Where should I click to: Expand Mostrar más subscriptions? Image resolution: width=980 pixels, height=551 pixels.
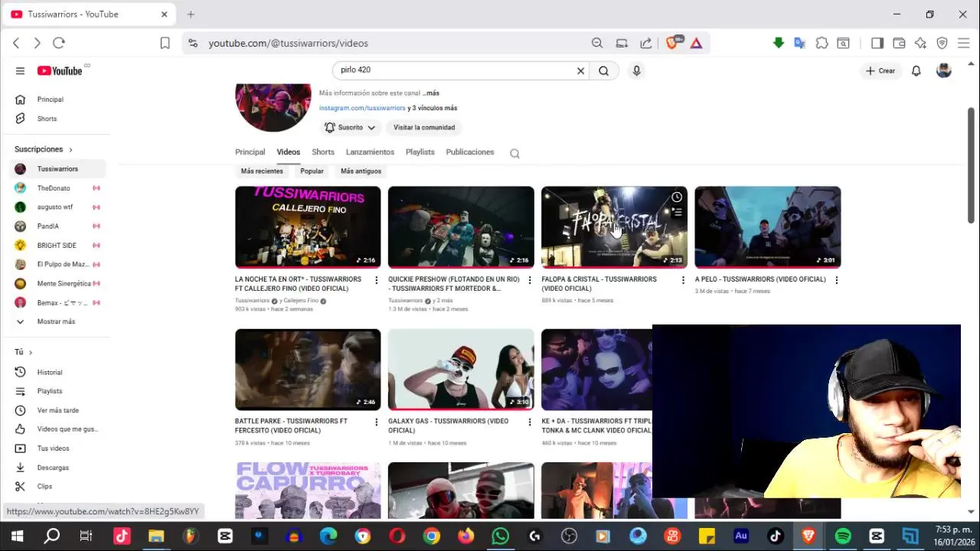[55, 321]
